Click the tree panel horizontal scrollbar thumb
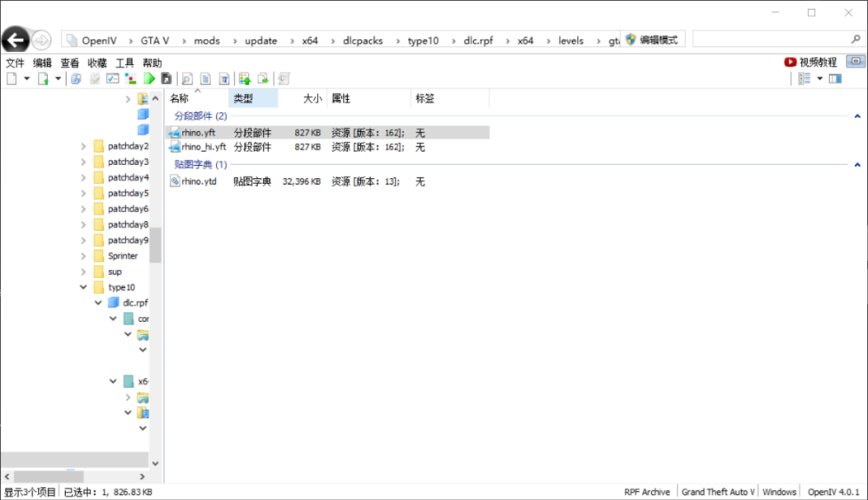 pos(49,477)
